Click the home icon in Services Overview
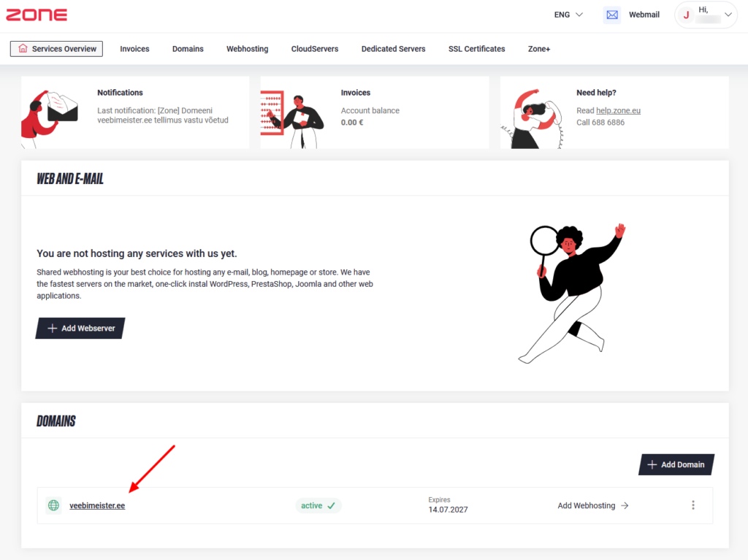 coord(23,49)
